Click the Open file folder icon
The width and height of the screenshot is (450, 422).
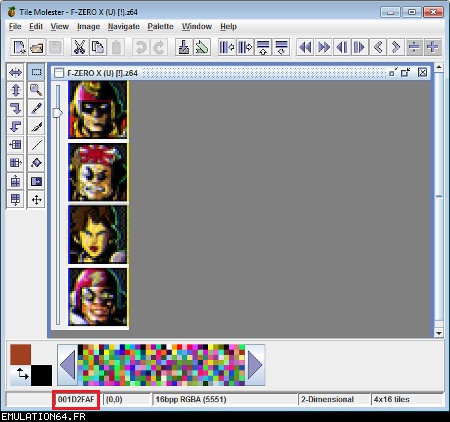click(37, 47)
